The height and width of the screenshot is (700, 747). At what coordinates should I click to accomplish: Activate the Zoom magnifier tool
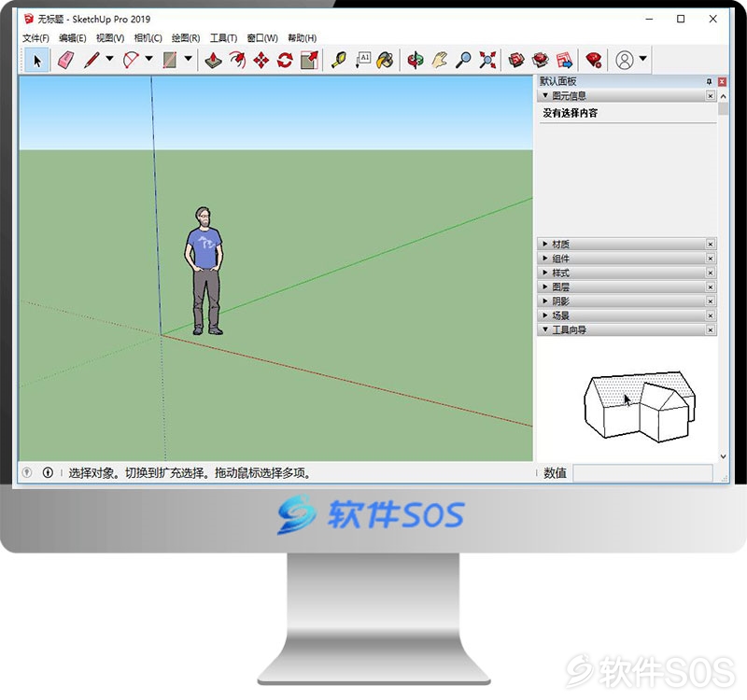pyautogui.click(x=463, y=61)
